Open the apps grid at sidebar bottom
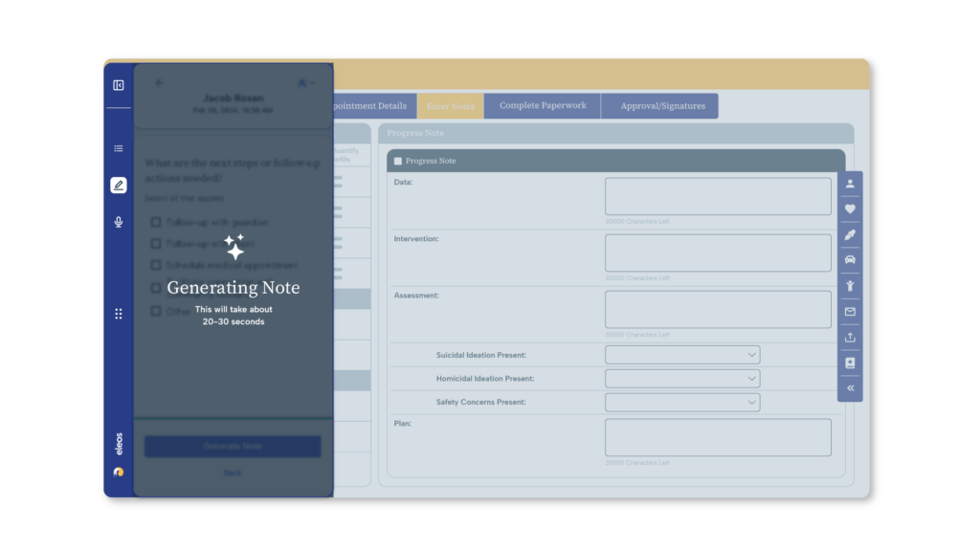The width and height of the screenshot is (980, 551). pos(118,313)
